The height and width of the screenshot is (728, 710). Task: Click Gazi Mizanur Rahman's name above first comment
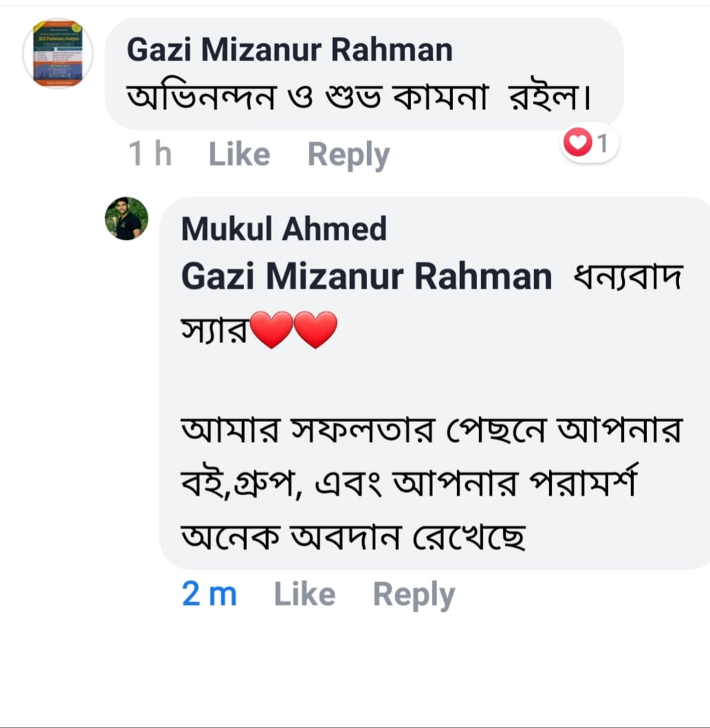(x=289, y=49)
